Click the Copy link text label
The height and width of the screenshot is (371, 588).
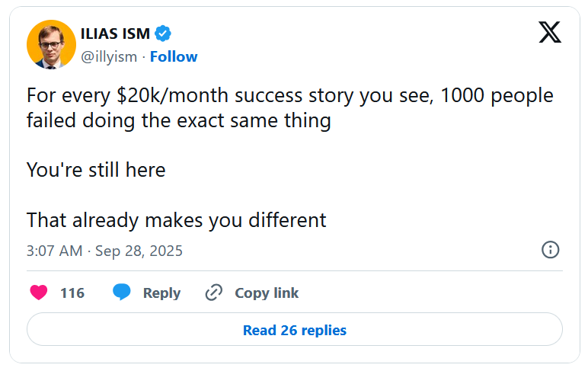[267, 293]
